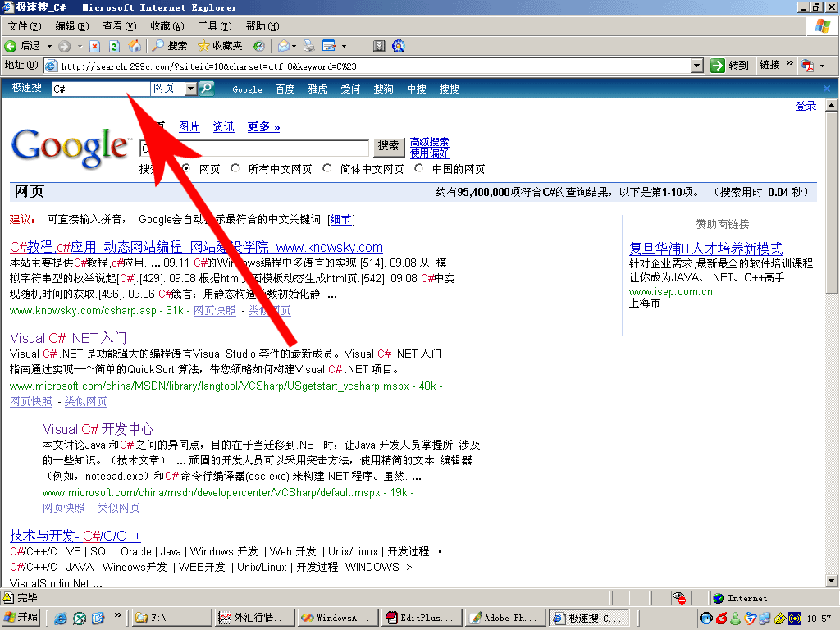Open the 文件(F) menu
The height and width of the screenshot is (630, 840).
pos(25,26)
